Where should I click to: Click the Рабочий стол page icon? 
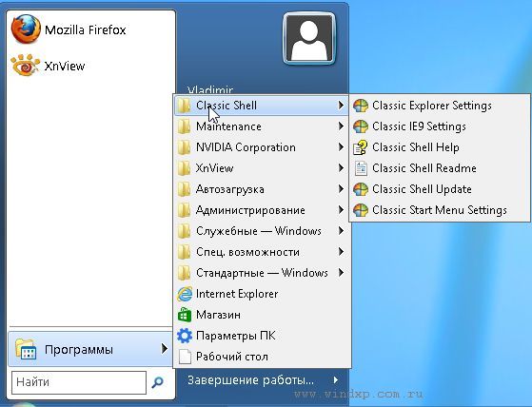tap(185, 357)
